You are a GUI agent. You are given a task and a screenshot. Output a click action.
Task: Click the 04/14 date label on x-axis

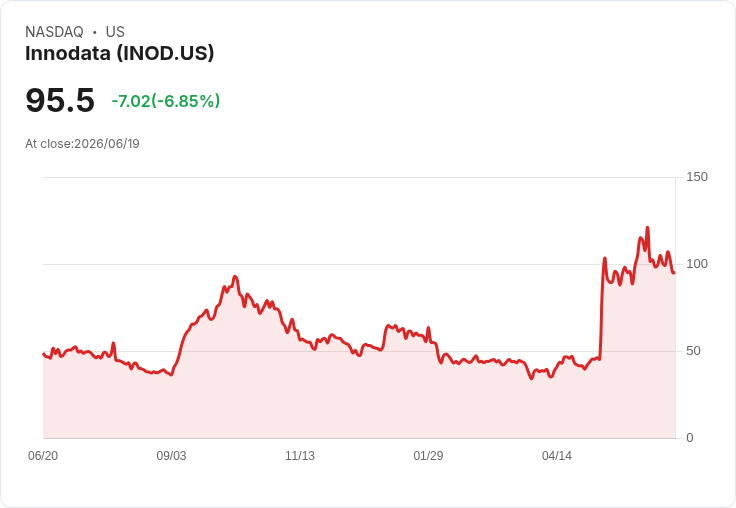click(557, 455)
